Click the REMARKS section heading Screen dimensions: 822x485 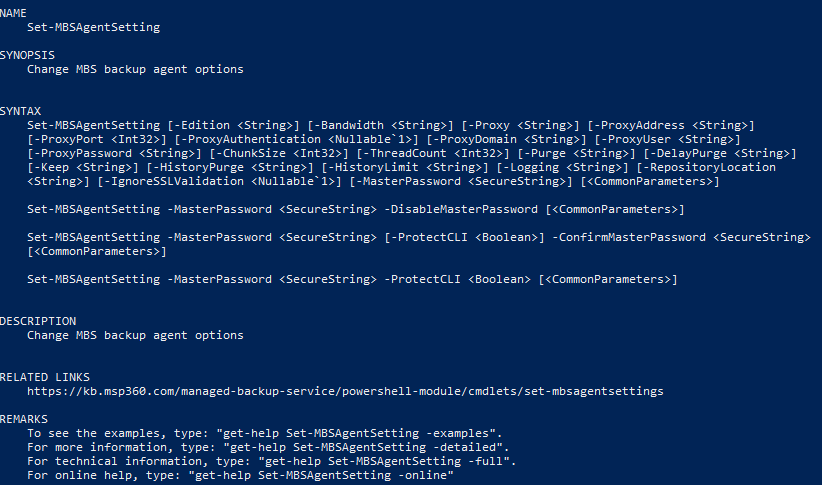(x=24, y=419)
